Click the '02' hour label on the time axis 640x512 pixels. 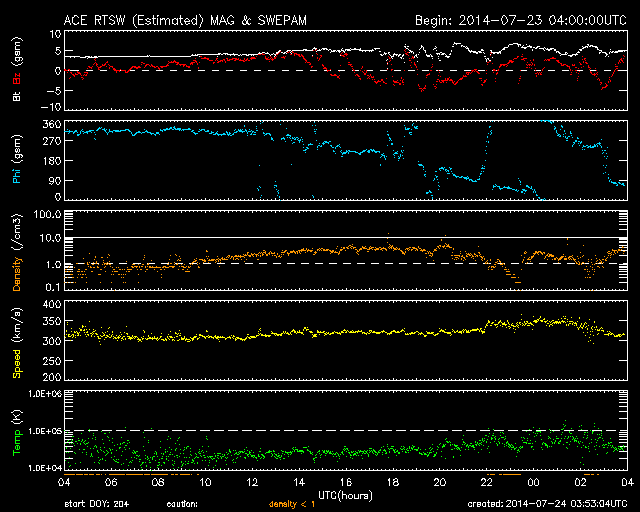580,482
